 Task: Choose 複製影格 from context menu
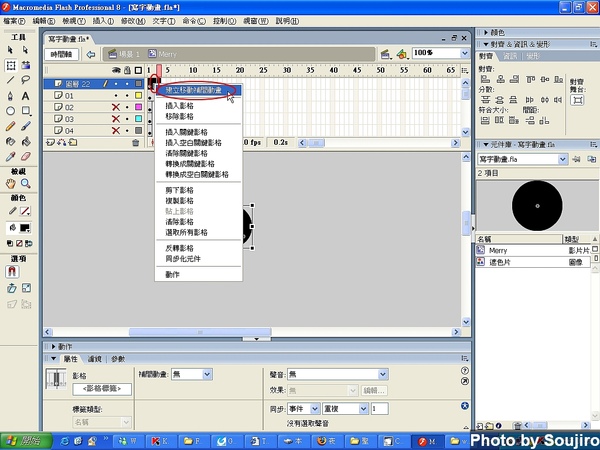(x=198, y=201)
